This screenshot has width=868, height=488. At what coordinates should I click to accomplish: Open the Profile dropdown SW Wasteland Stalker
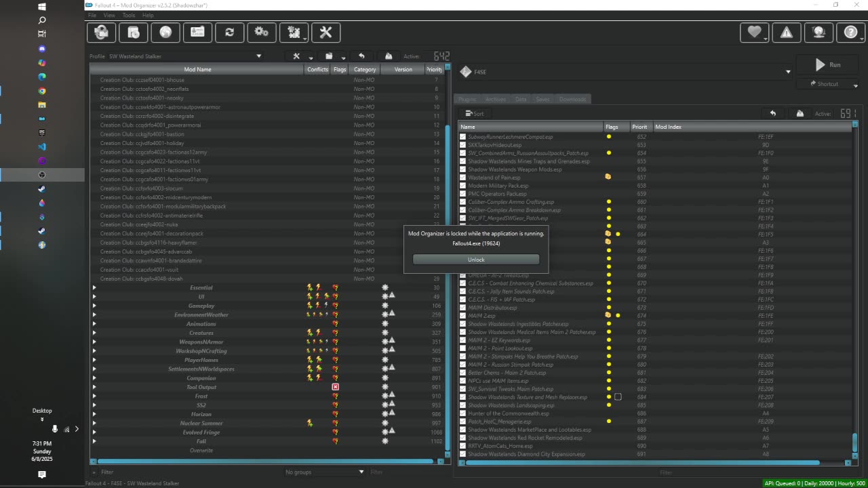tap(185, 56)
